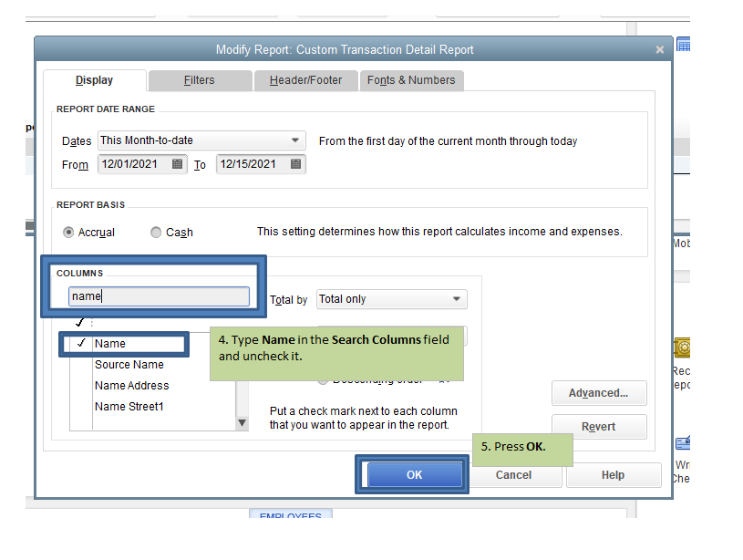Open the Header/Footer tab
This screenshot has width=743, height=560.
pyautogui.click(x=305, y=80)
